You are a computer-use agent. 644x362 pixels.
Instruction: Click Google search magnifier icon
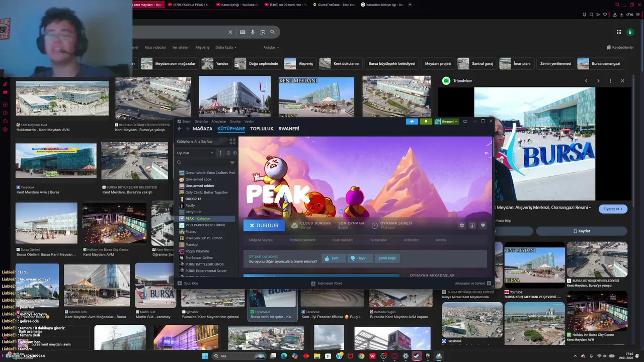273,32
